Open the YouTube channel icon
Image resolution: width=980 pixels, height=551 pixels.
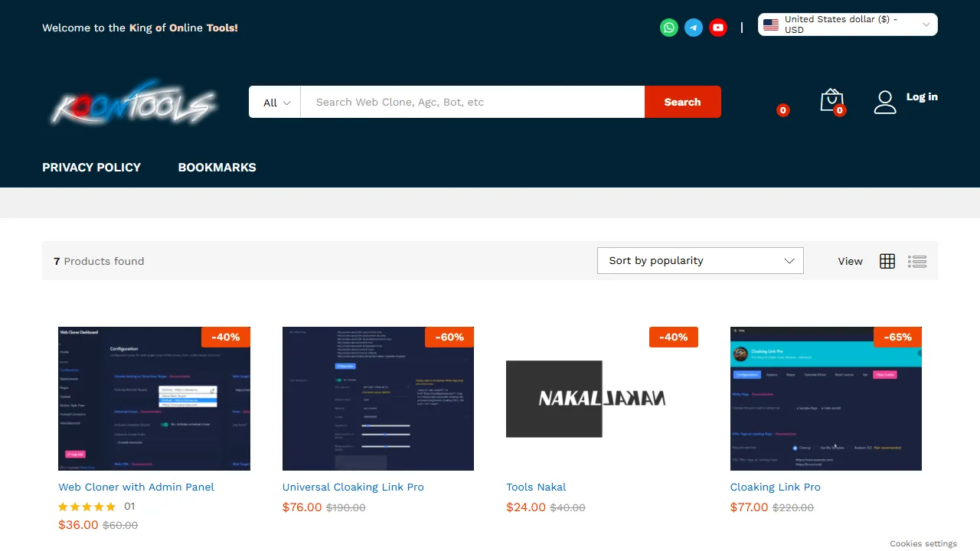[717, 28]
